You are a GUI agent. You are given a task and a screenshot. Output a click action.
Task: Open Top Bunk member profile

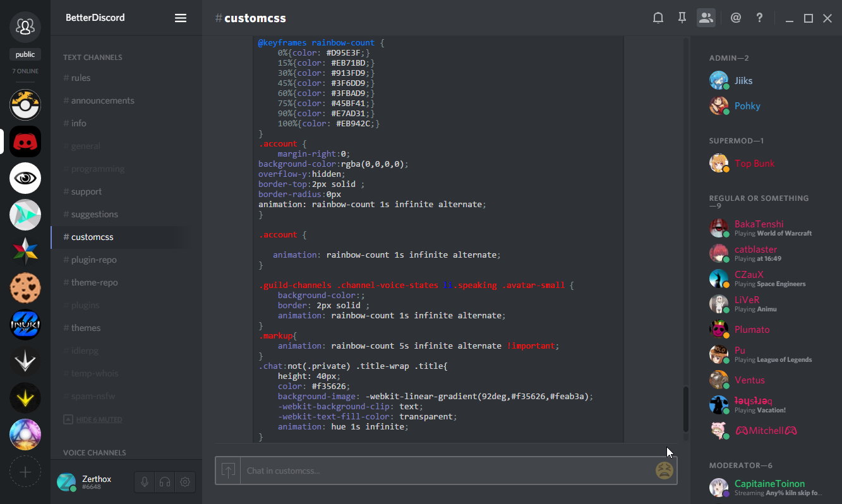tap(766, 164)
